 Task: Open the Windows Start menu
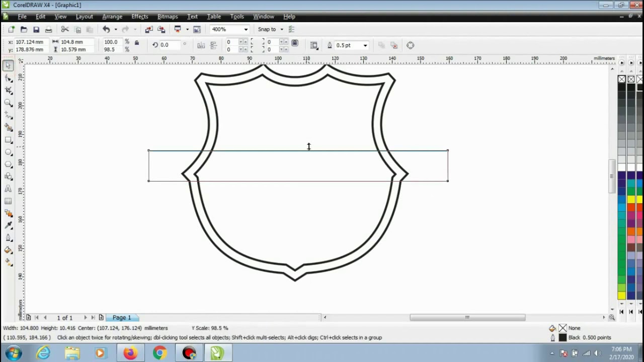[14, 353]
